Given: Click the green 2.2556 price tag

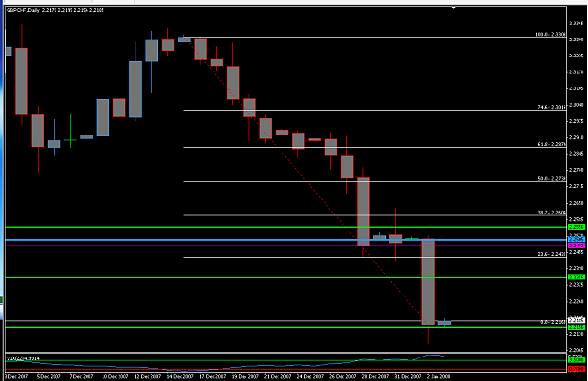Looking at the screenshot, I should tap(577, 227).
